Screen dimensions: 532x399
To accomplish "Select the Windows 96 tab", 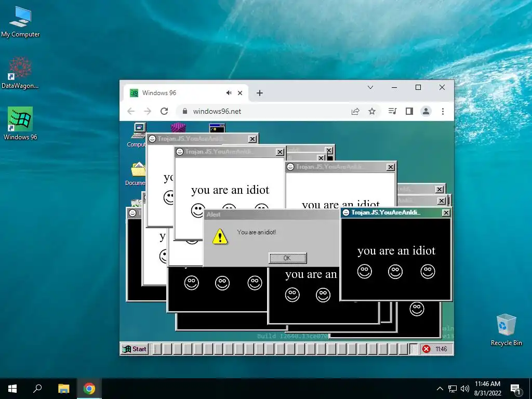I will (186, 93).
